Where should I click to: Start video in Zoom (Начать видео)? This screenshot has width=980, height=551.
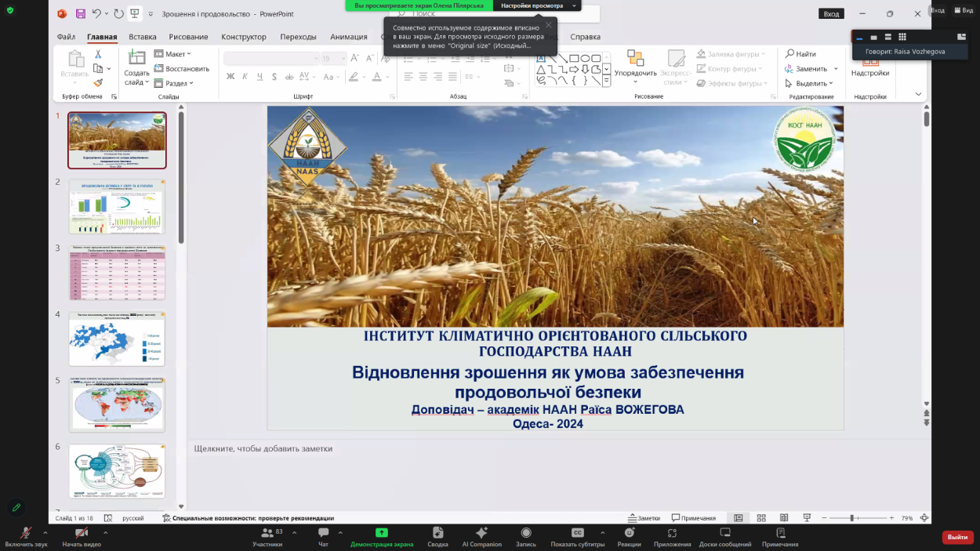tap(82, 537)
